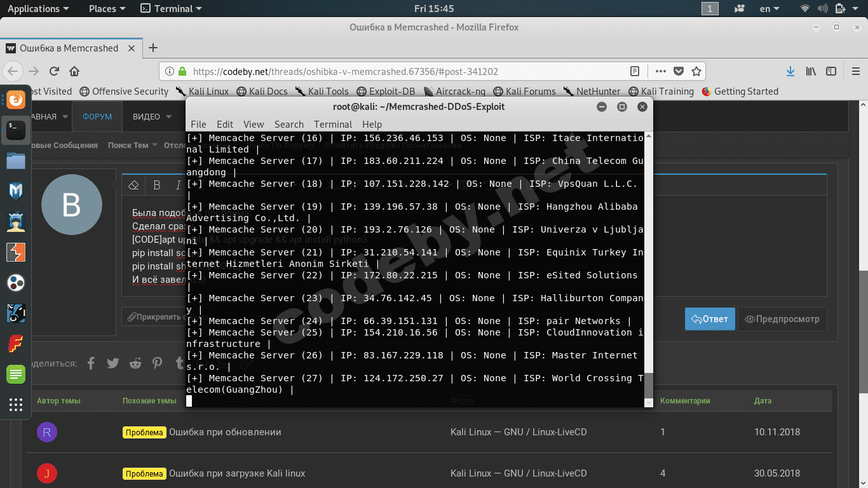Viewport: 868px width, 488px height.
Task: Toggle bold formatting in reply editor
Action: point(157,185)
